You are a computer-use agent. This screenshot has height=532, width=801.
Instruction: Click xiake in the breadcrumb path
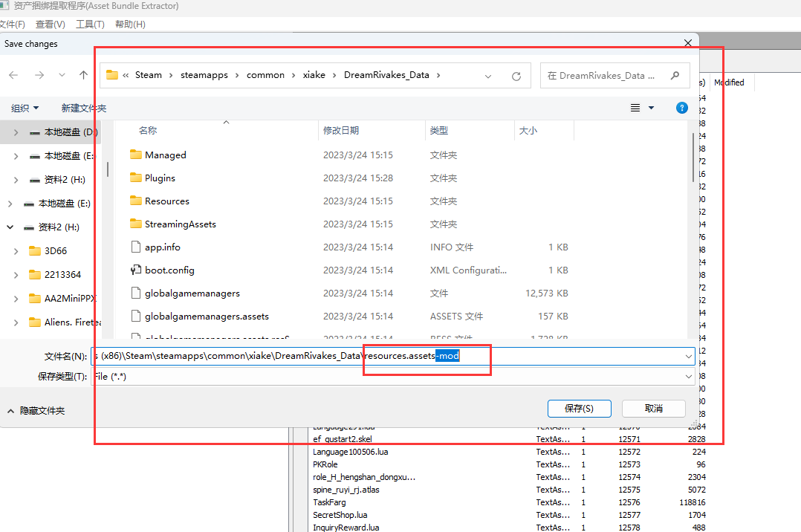[314, 75]
